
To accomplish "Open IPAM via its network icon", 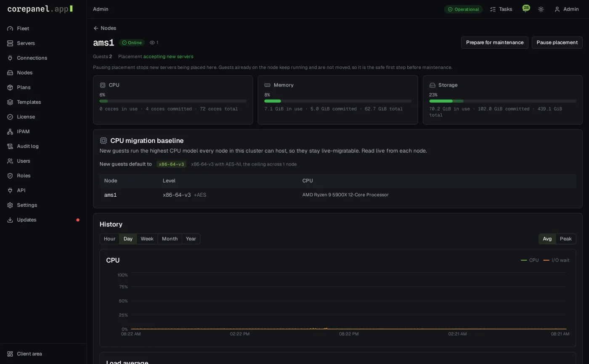I will click(10, 132).
